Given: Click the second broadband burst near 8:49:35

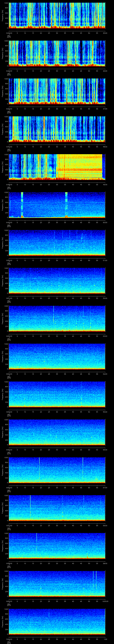Looking at the screenshot, I should (x=66, y=205).
